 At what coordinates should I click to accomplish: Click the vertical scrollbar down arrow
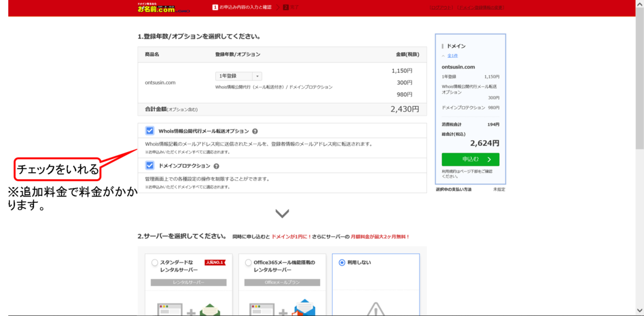click(640, 311)
